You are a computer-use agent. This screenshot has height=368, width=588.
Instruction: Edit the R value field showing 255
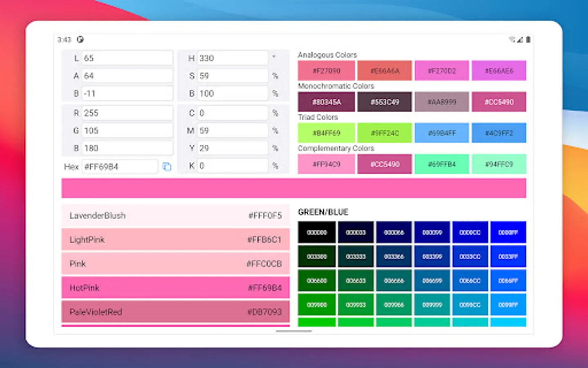127,113
